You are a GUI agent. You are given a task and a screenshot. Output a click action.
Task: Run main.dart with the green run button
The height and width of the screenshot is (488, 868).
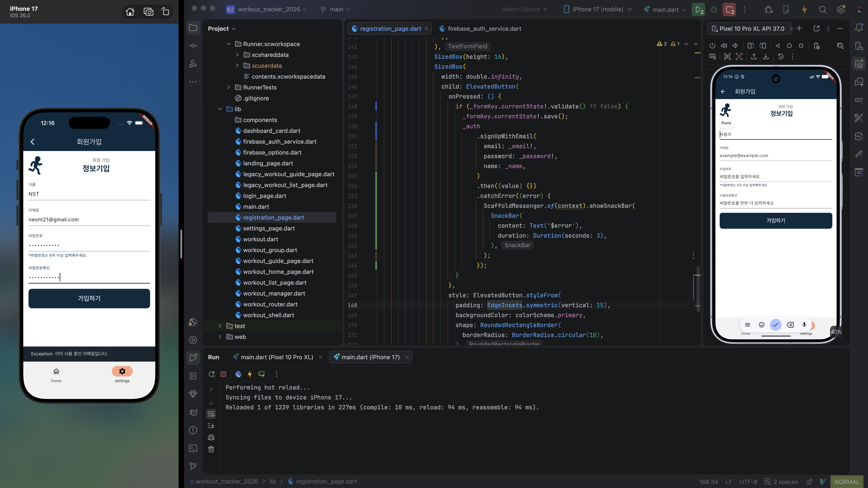point(698,9)
